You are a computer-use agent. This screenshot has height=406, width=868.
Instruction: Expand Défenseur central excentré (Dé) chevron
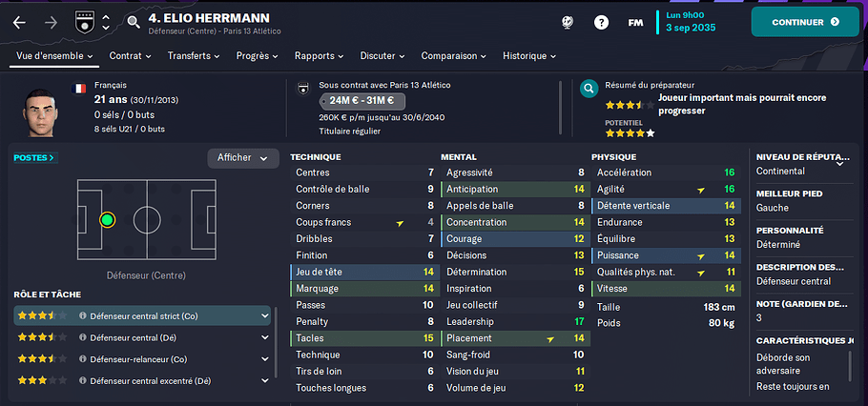tap(264, 380)
